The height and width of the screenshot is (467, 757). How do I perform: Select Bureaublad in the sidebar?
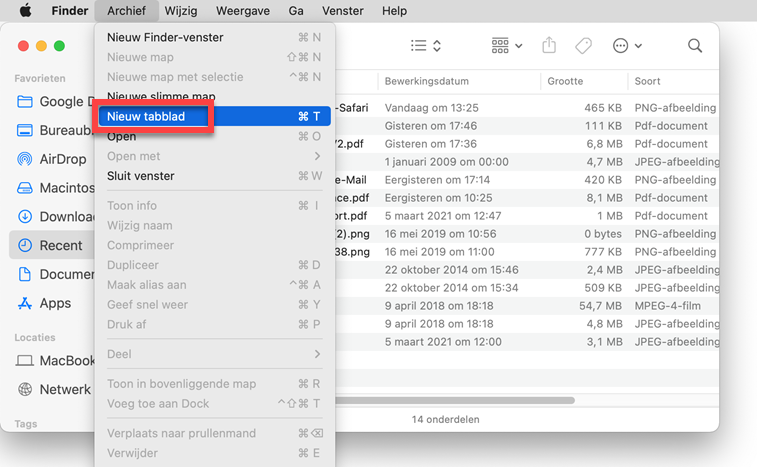coord(52,130)
